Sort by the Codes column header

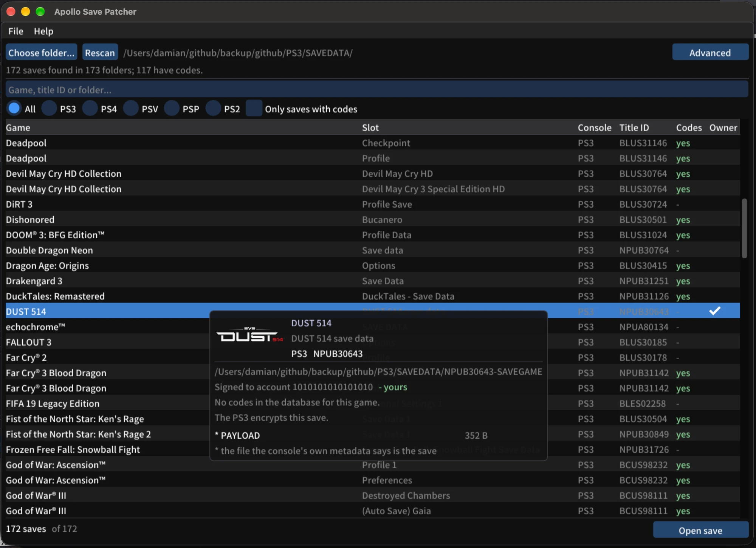(x=689, y=127)
